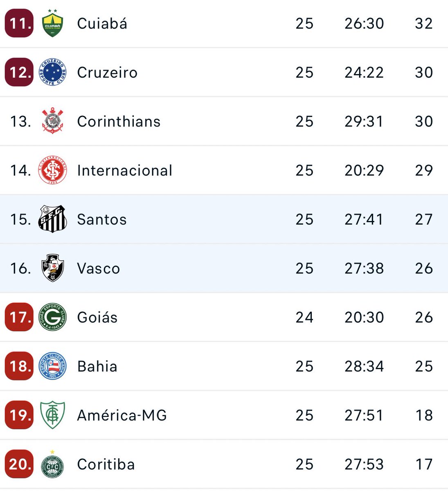Click the Coritiba club crest
Screen dimensions: 448x491
point(53,464)
